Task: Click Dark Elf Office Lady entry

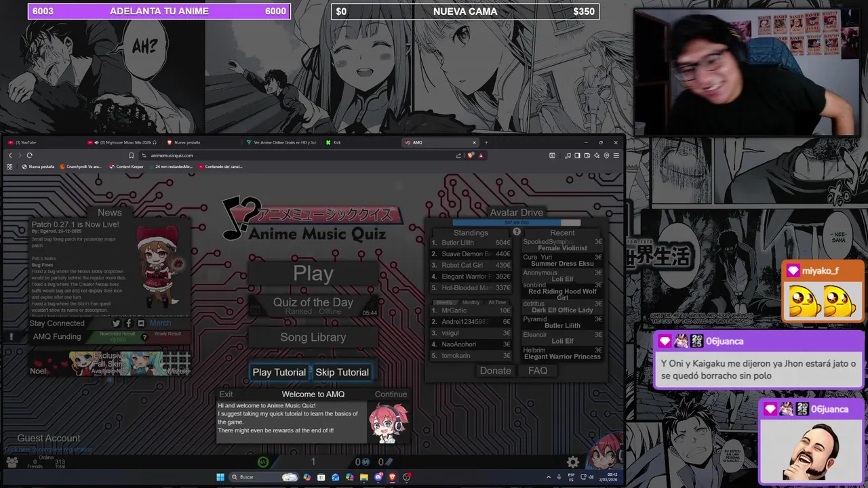Action: coord(562,310)
